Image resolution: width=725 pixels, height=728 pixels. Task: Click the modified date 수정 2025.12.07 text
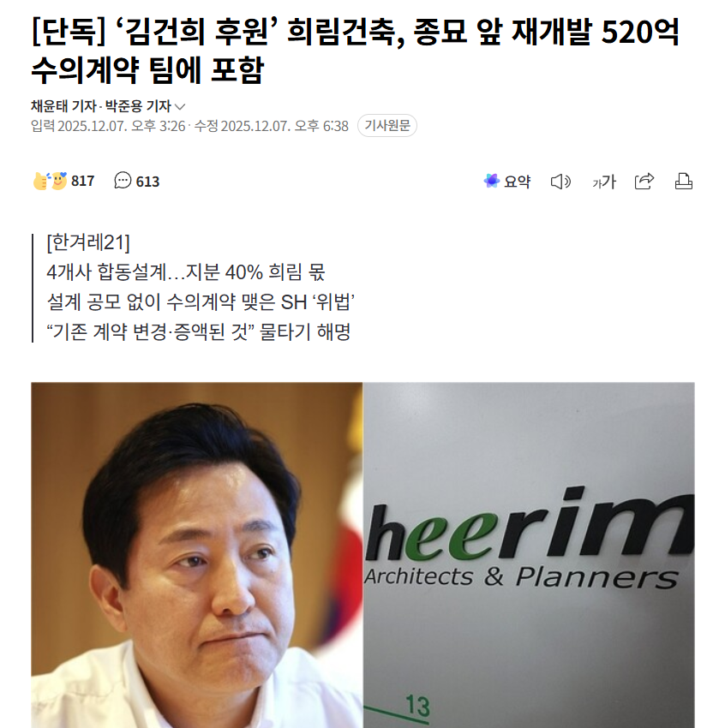tap(272, 126)
